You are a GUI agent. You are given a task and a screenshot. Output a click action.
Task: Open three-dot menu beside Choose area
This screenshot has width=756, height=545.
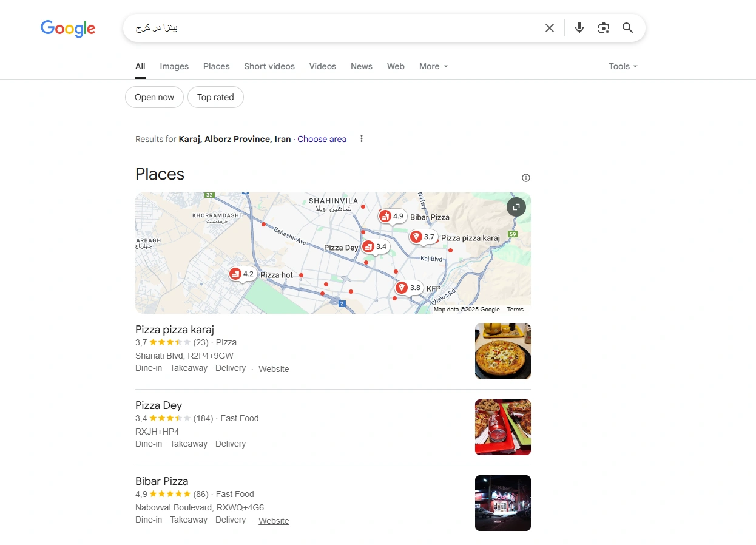coord(362,139)
